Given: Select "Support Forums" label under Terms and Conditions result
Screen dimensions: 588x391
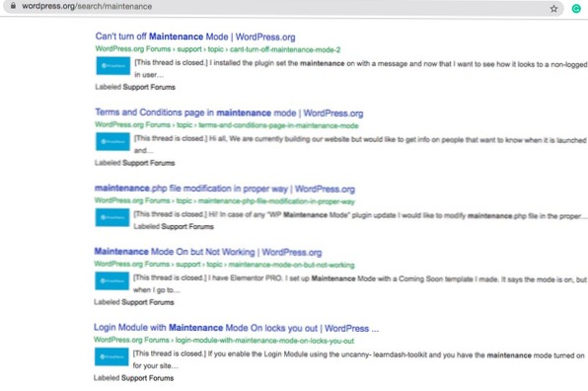Looking at the screenshot, I should (149, 163).
